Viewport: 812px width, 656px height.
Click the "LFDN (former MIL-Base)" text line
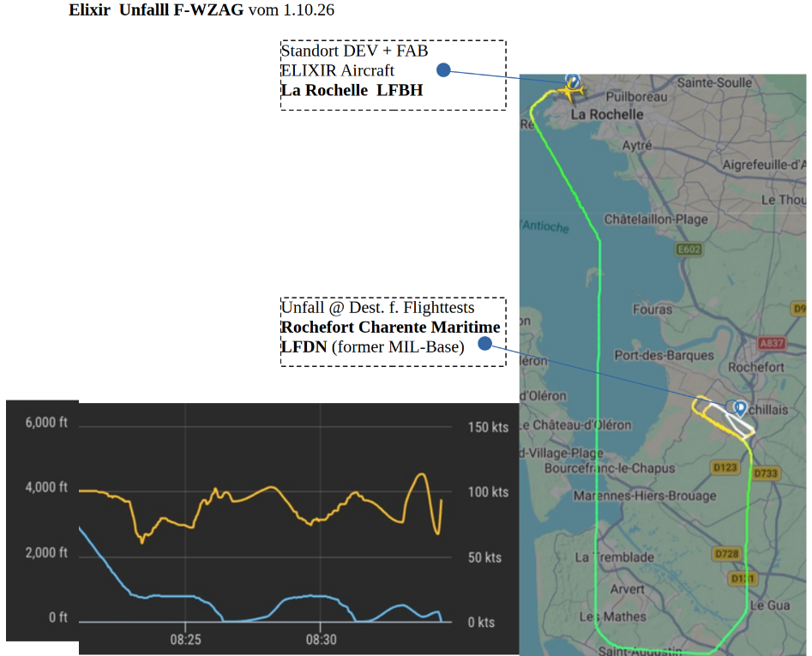coord(373,347)
